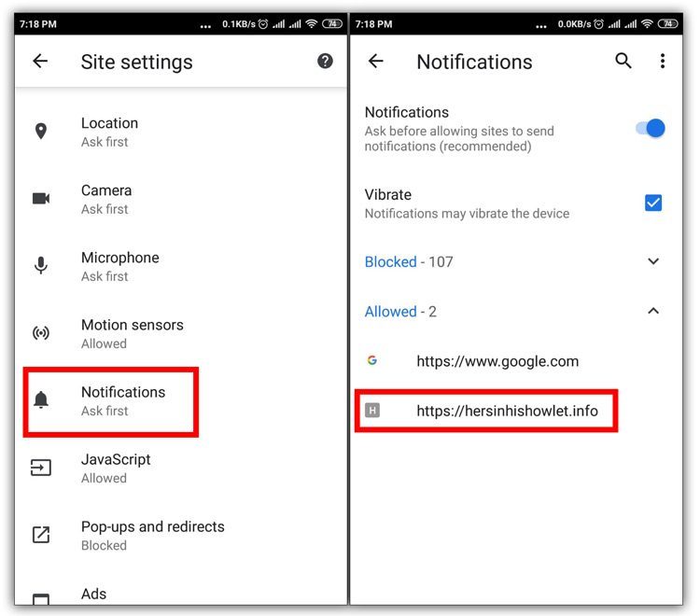Image resolution: width=700 pixels, height=616 pixels.
Task: Open the Microphone site setting
Action: [x=181, y=267]
